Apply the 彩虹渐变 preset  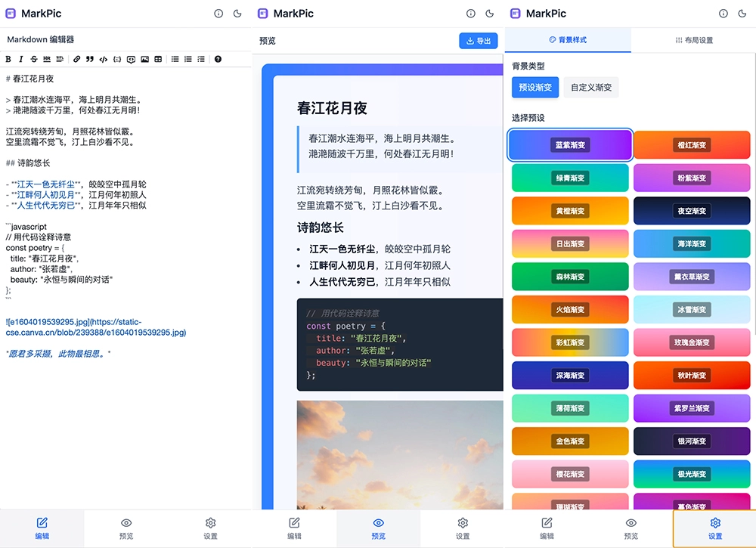(x=570, y=342)
